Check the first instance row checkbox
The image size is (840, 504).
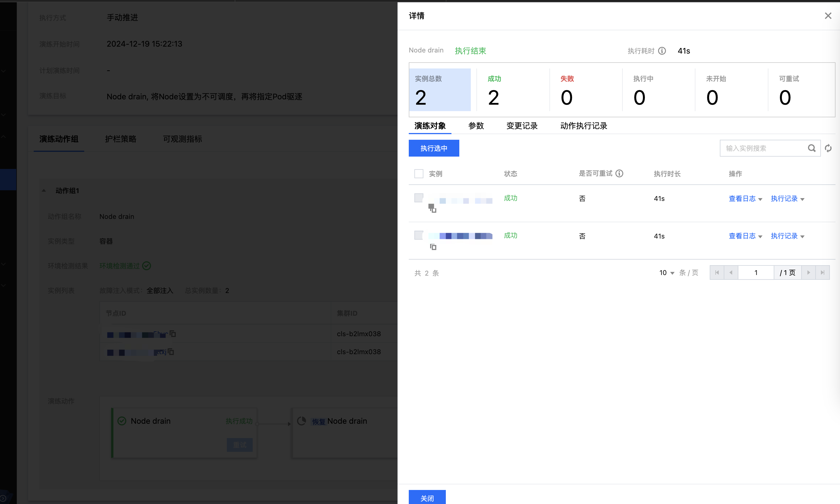(x=419, y=198)
